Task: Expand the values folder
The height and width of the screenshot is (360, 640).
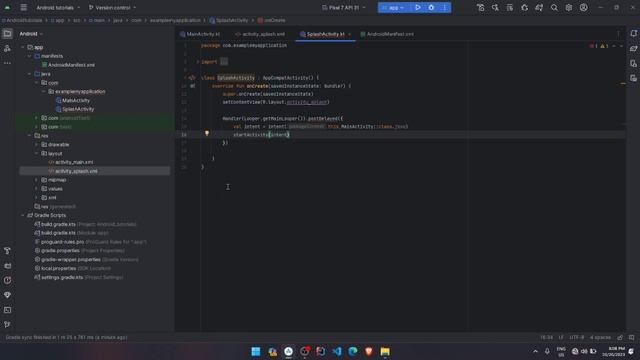Action: [37, 189]
